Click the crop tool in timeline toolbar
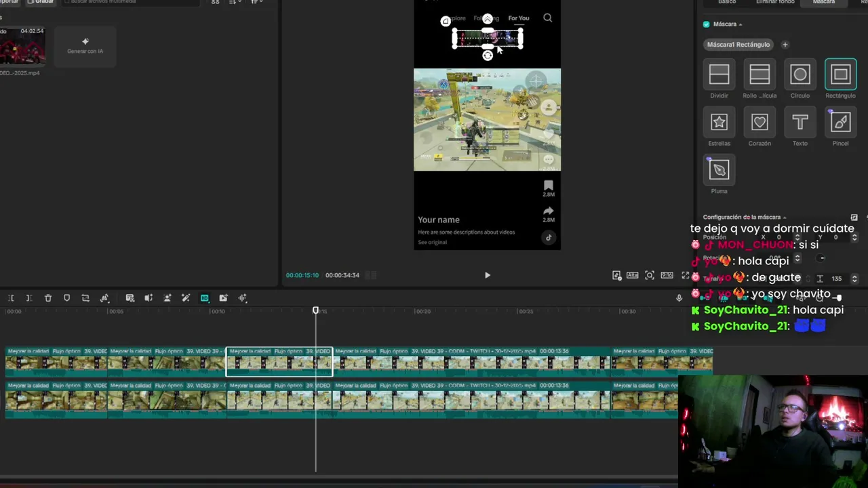868x488 pixels. point(85,298)
